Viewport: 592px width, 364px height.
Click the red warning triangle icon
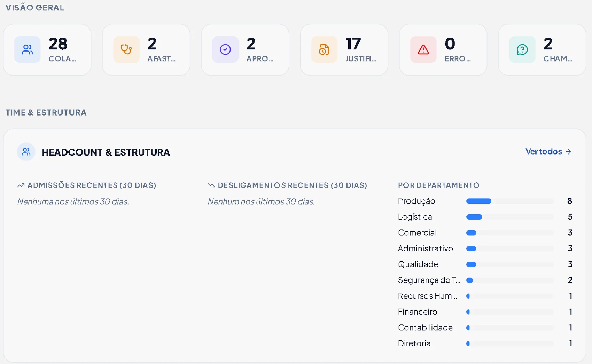click(423, 49)
